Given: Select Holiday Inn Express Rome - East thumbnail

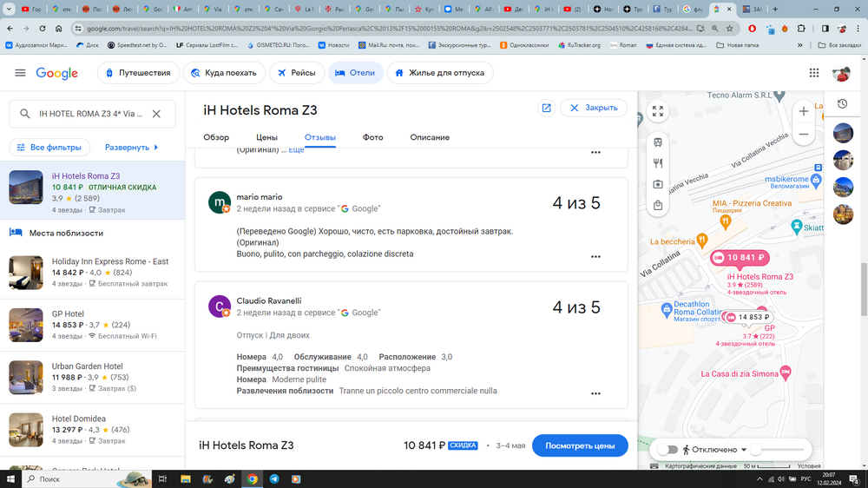Looking at the screenshot, I should click(x=26, y=273).
